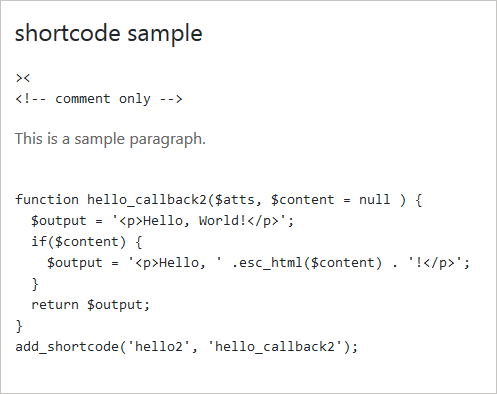Click the word 'sample' in the heading
Image resolution: width=497 pixels, height=394 pixels.
pos(165,35)
